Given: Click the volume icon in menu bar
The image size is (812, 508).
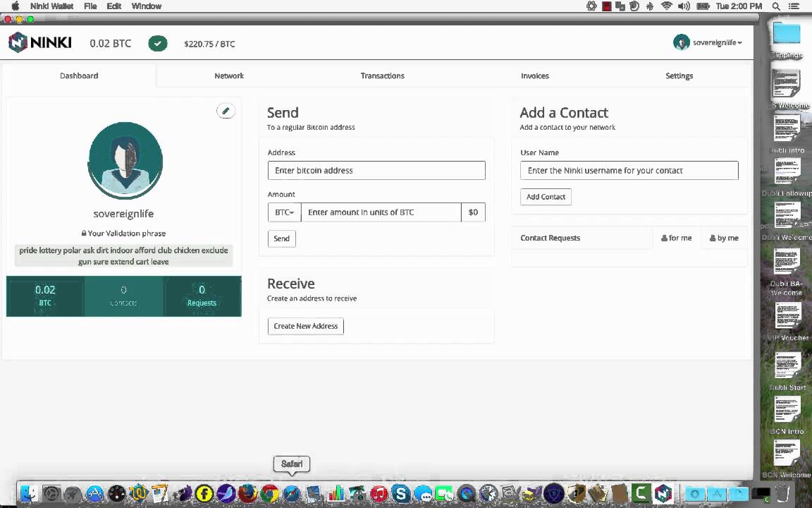Looking at the screenshot, I should [684, 6].
